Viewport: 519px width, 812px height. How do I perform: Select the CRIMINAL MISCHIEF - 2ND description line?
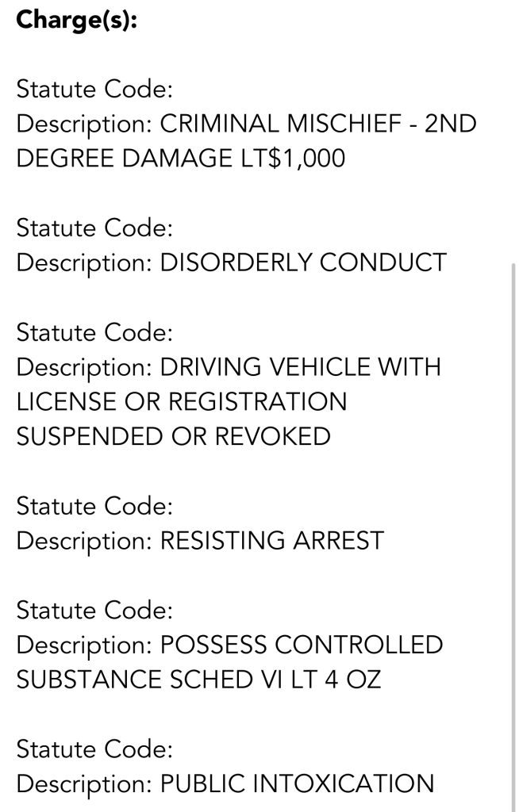point(246,124)
